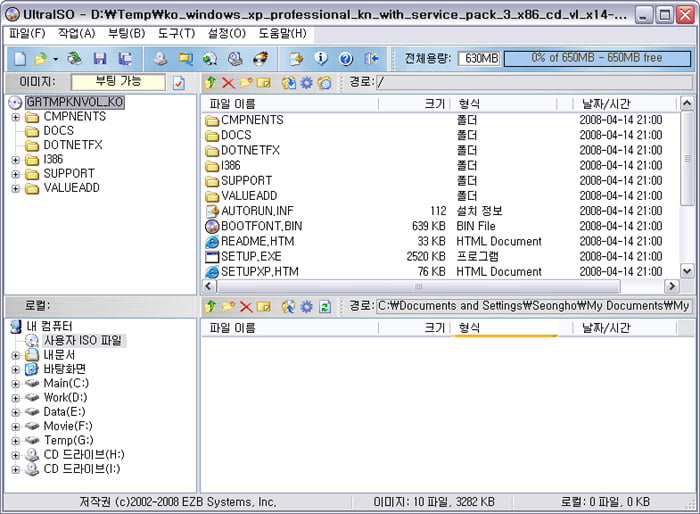Image resolution: width=700 pixels, height=514 pixels.
Task: Open the 작업(A) menu
Action: pos(77,33)
